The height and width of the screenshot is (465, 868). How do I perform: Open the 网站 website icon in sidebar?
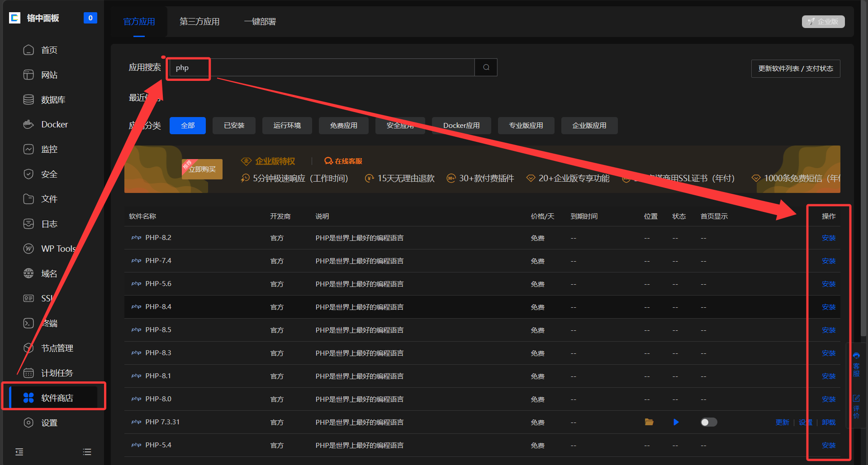pos(28,75)
